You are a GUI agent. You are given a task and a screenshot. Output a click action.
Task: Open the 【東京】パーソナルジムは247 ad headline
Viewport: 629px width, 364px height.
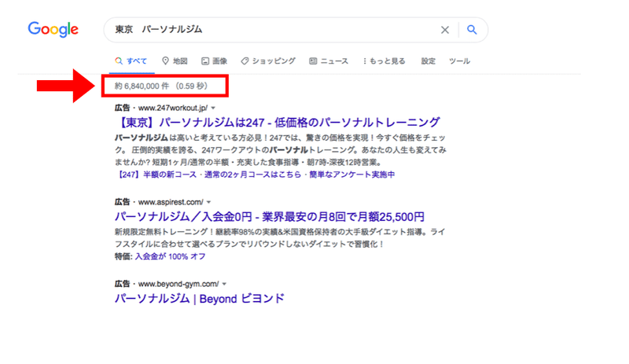[x=278, y=122]
